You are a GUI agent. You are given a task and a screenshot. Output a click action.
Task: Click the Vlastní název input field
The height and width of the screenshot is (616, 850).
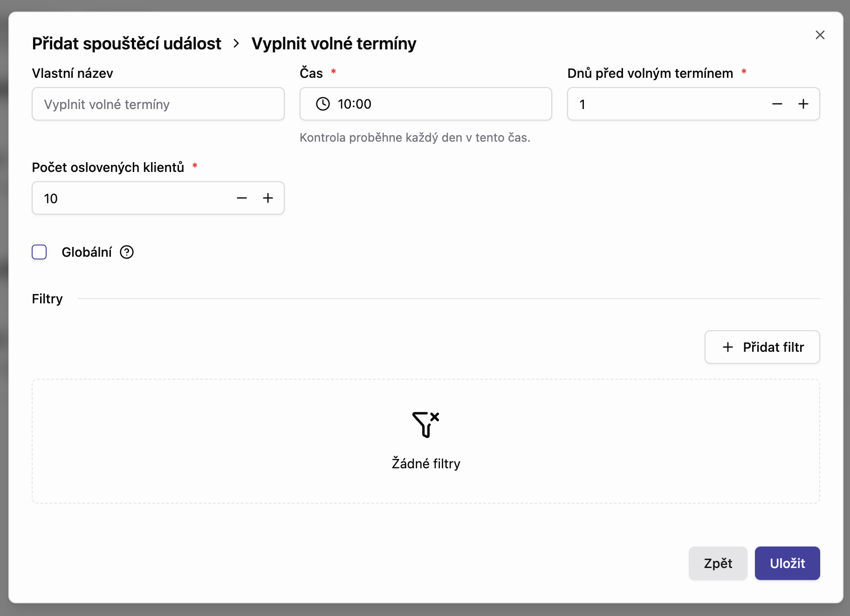(x=158, y=104)
